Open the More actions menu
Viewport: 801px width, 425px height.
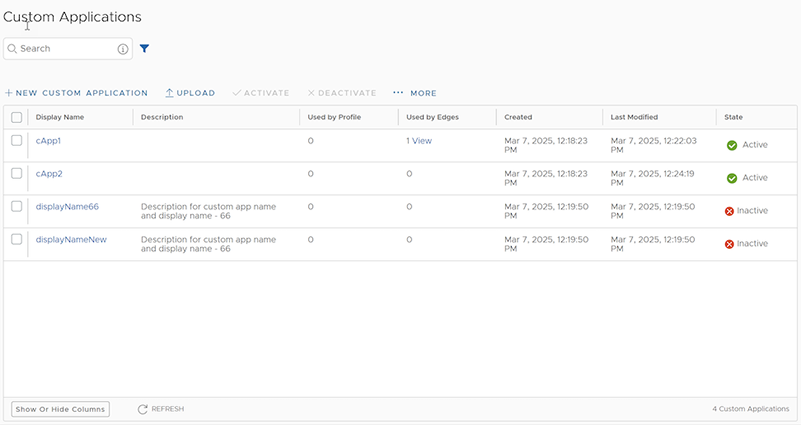414,93
